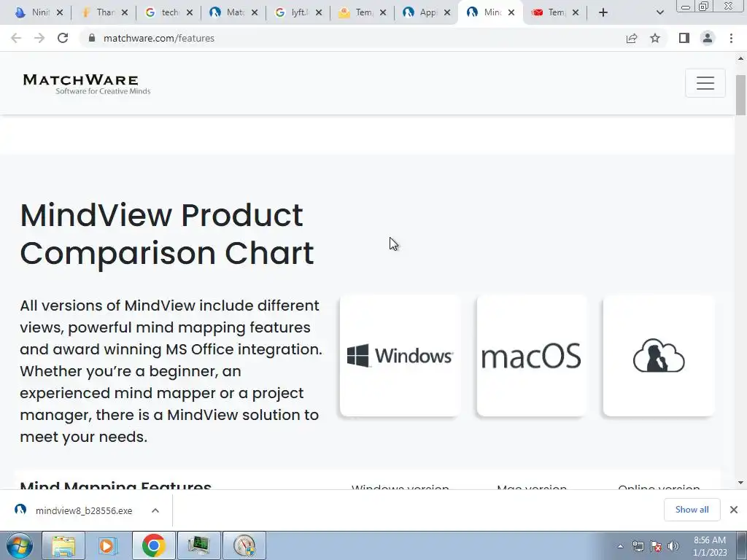Select the Windows version card
Viewport: 747px width, 560px height.
coord(400,356)
